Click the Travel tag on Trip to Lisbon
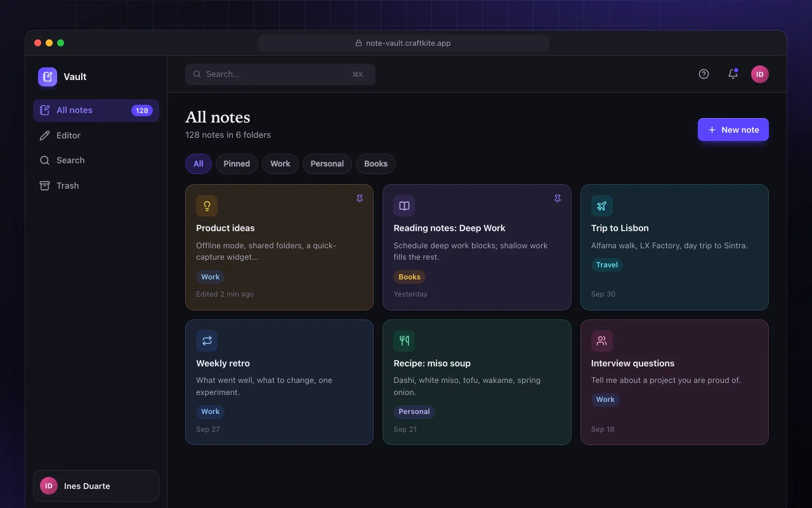Viewport: 812px width, 508px height. [607, 265]
